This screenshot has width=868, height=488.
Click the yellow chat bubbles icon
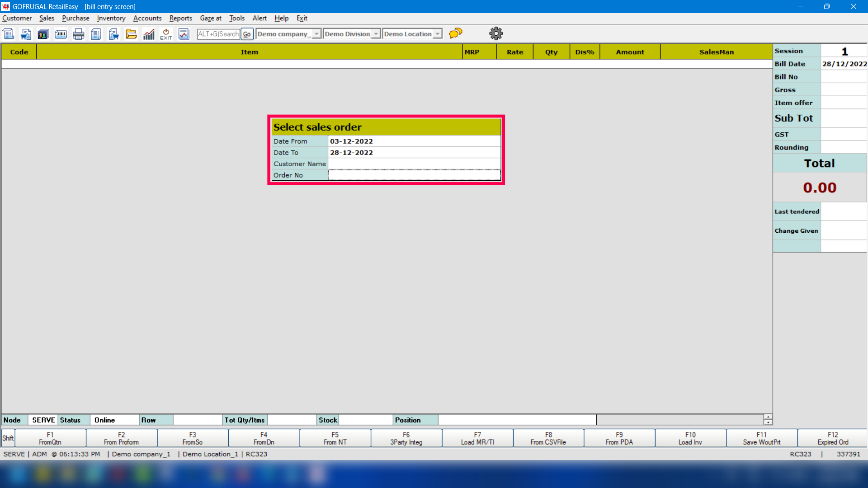456,33
